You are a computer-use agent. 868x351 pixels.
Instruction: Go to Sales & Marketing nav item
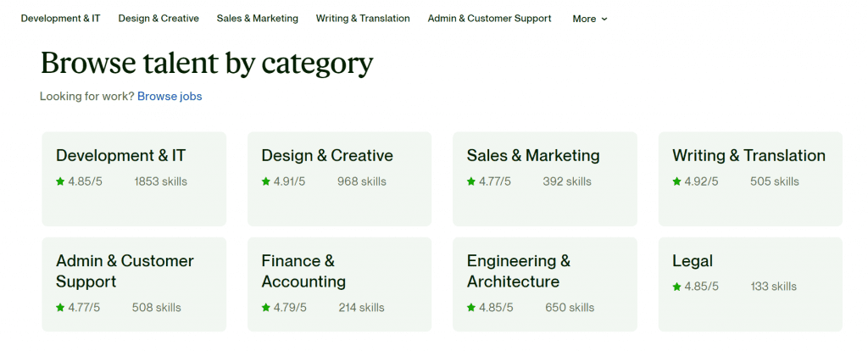click(x=257, y=19)
